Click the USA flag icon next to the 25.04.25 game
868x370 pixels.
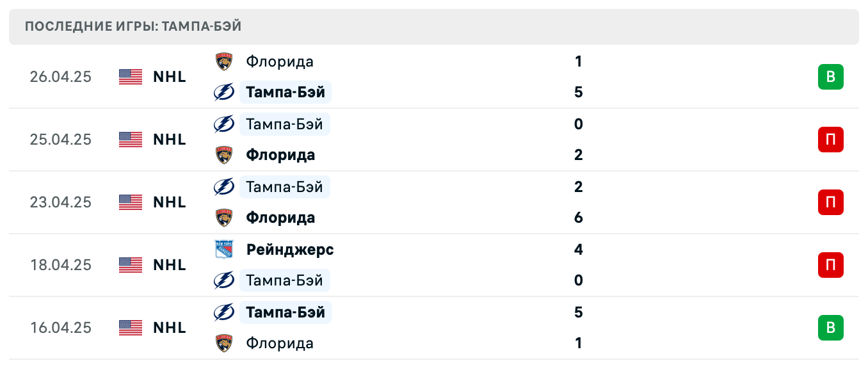130,140
